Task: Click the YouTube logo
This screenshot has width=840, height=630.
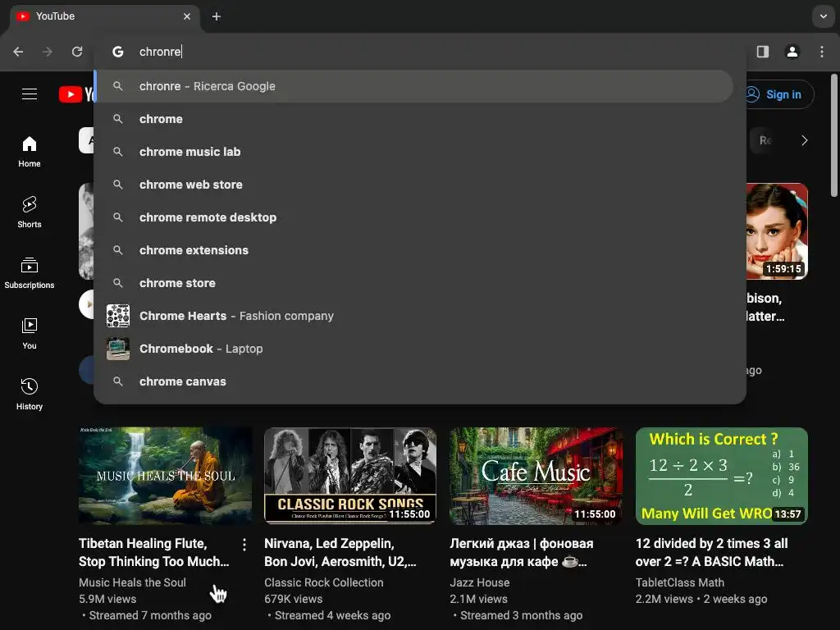Action: (x=76, y=94)
